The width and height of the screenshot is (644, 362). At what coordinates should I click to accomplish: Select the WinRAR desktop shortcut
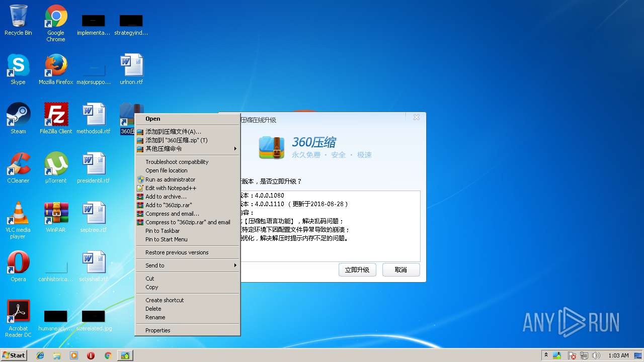coord(56,218)
